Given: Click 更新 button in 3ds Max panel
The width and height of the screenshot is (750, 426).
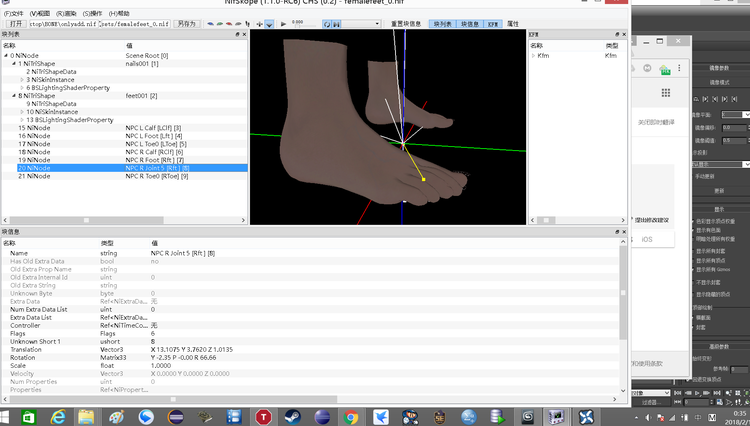Looking at the screenshot, I should (x=719, y=190).
